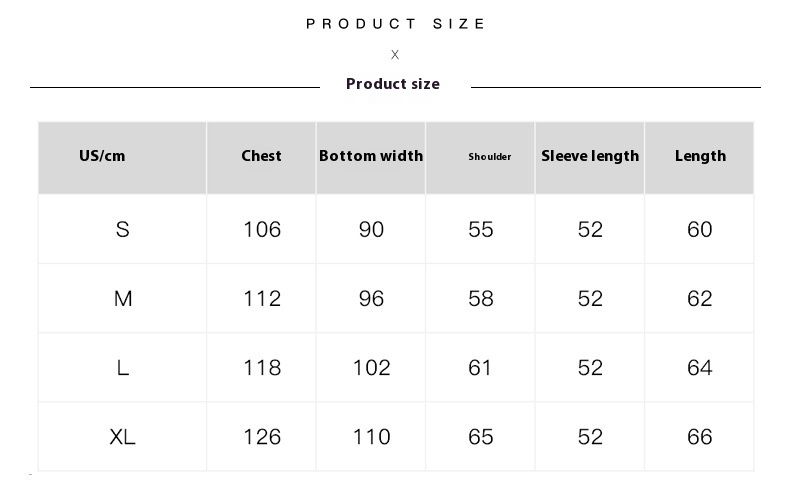Click the 'Chest' column header
This screenshot has width=790, height=492.
[x=261, y=156]
